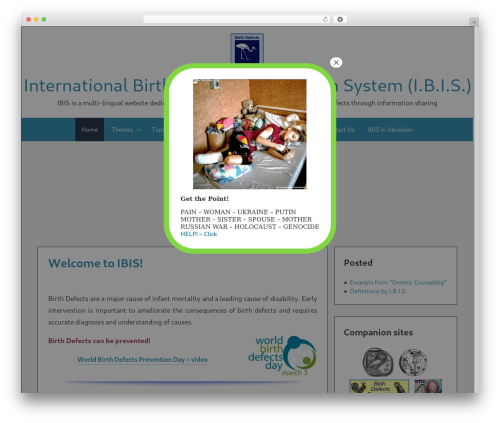Click the RUSSIAN WAR – HOLOCAUST – GENOCIDE line
The image size is (500, 423).
pos(250,227)
